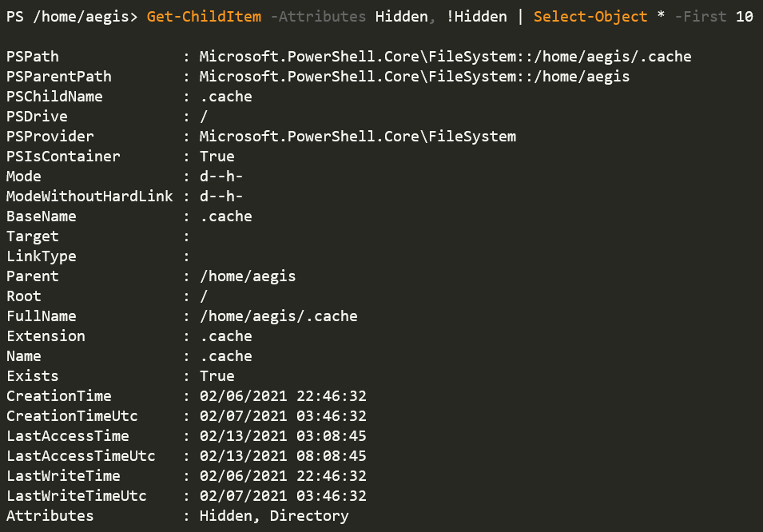Click the LastWriteTime property label
The image size is (763, 532).
[63, 475]
